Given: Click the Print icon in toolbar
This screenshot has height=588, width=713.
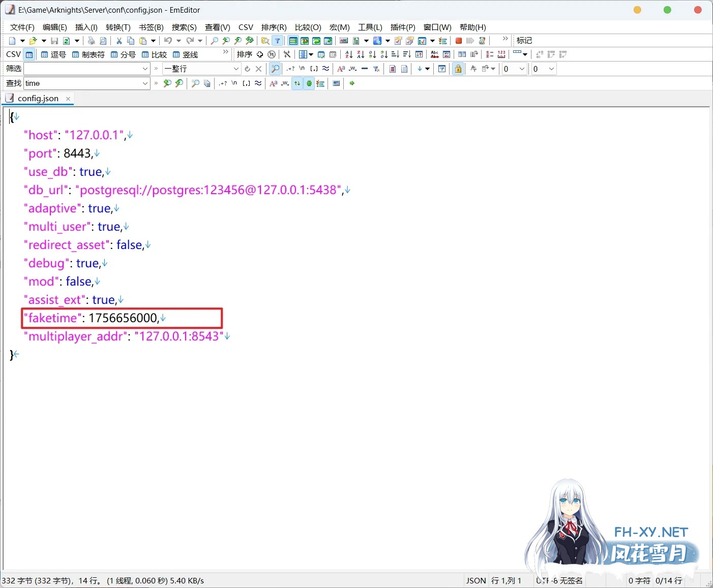Looking at the screenshot, I should point(91,41).
